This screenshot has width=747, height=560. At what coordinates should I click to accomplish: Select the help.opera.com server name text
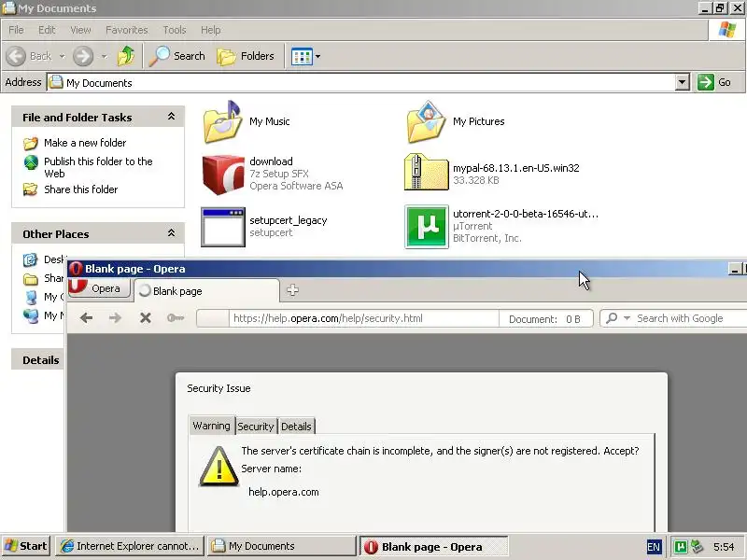pos(284,492)
